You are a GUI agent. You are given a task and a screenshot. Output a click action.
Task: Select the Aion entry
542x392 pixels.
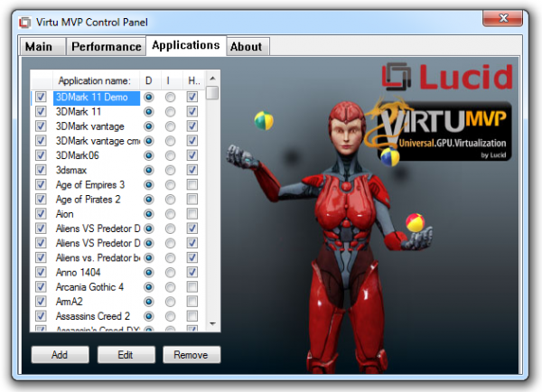[65, 214]
